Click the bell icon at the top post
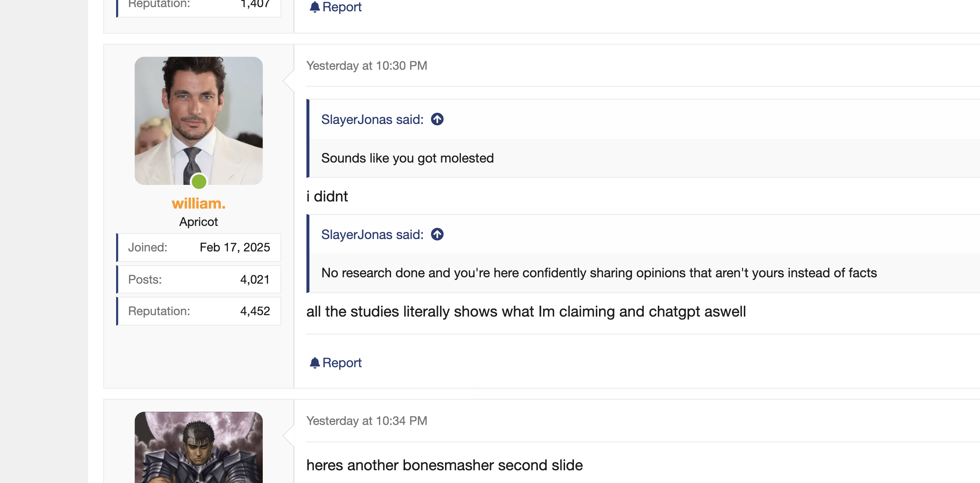Image resolution: width=980 pixels, height=483 pixels. pyautogui.click(x=315, y=7)
